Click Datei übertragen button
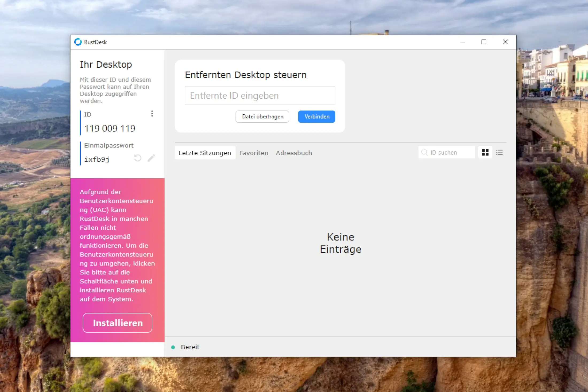 (262, 117)
